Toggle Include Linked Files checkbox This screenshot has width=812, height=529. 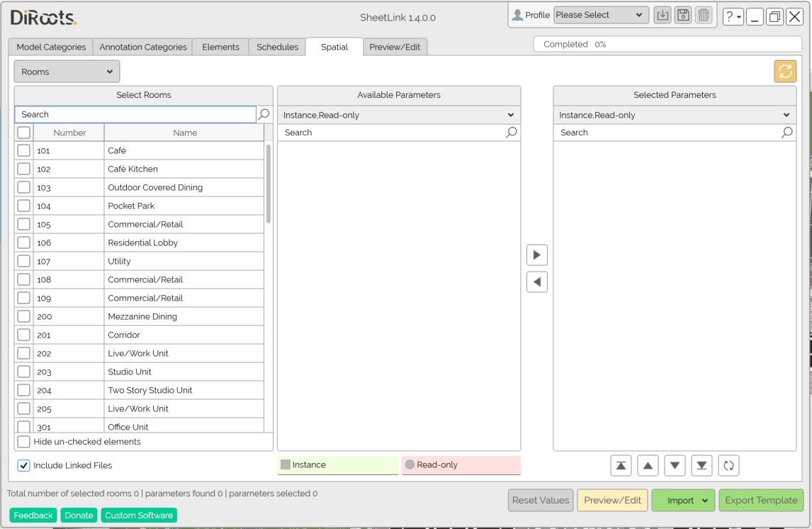(24, 466)
